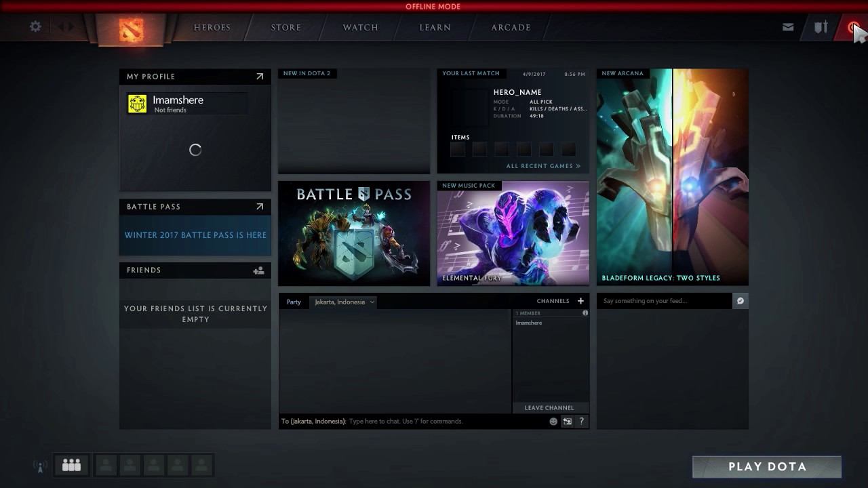Open the Battle Pass promo image
868x488 pixels.
354,233
